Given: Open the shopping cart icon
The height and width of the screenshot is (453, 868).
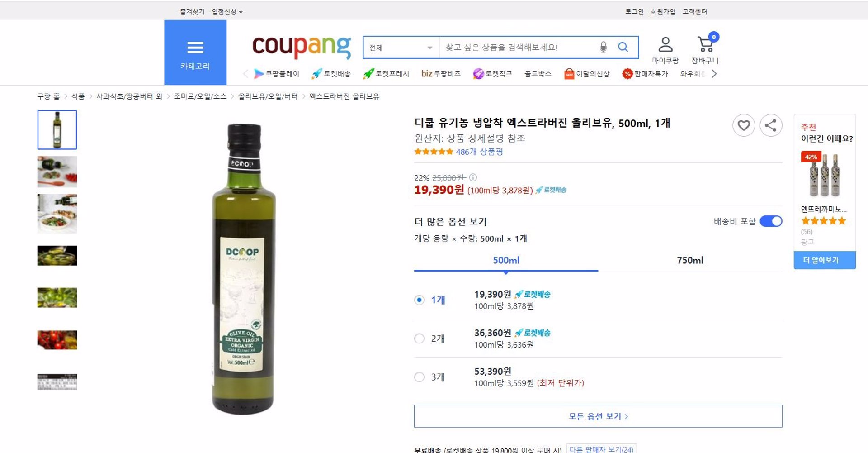Looking at the screenshot, I should click(705, 45).
